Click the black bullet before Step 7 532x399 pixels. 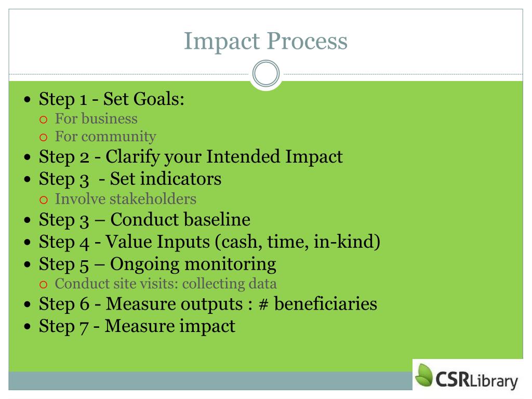click(28, 327)
